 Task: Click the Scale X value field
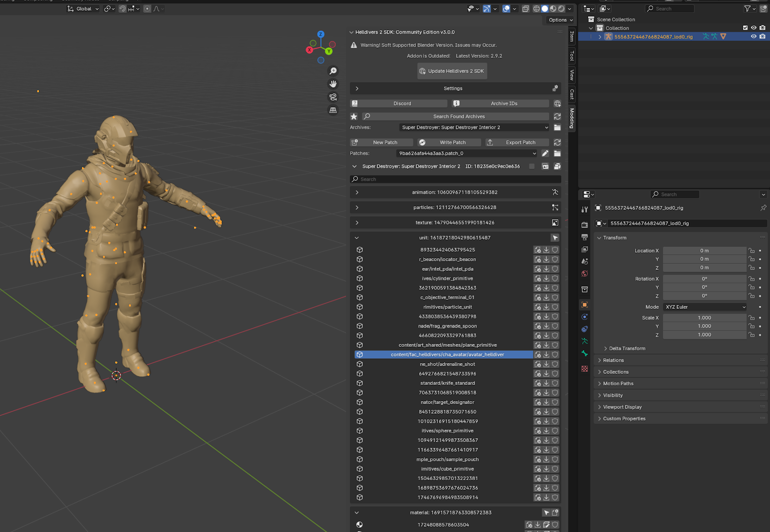tap(705, 318)
